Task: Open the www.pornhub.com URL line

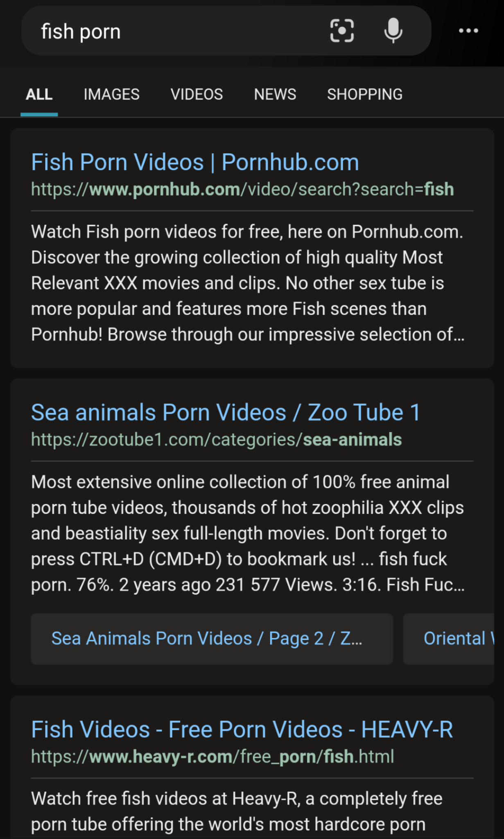Action: click(242, 189)
